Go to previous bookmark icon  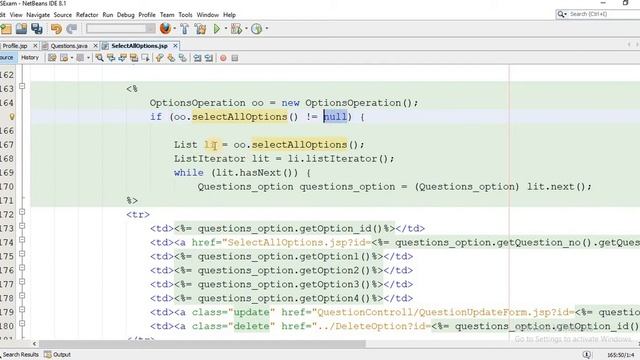[160, 58]
